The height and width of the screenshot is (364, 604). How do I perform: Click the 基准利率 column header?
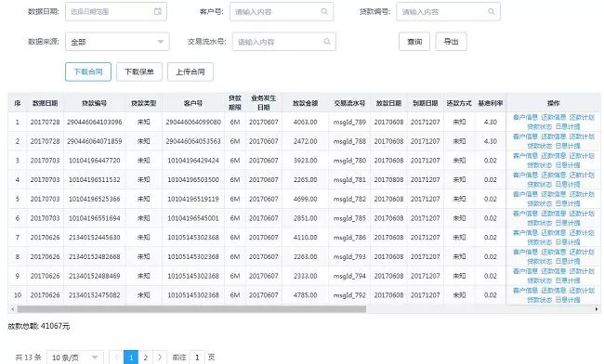coord(491,103)
